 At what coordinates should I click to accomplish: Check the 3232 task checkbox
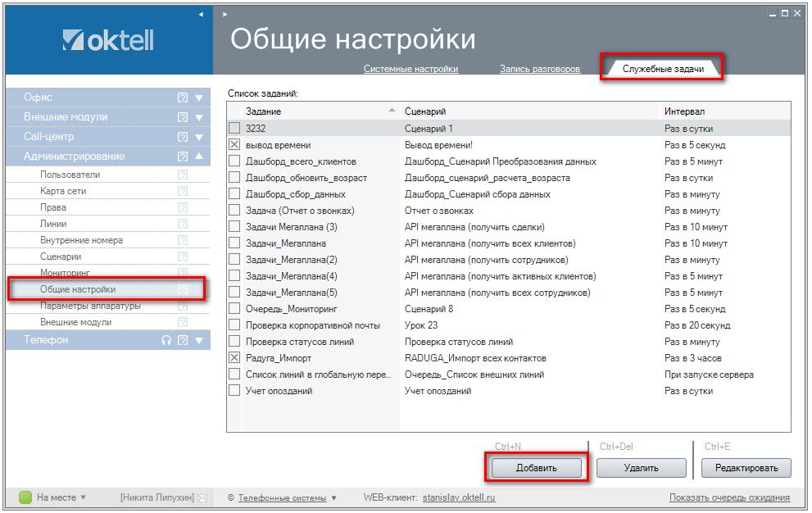[x=234, y=129]
